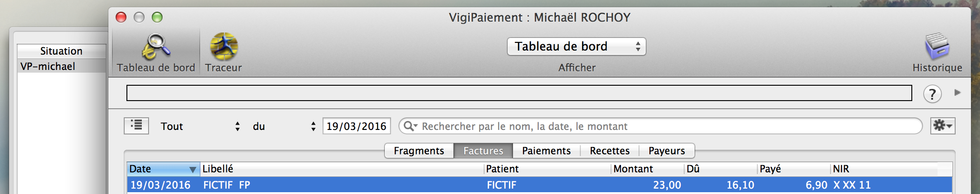Switch to the Fragments tab
Viewport: 980px width, 194px height.
point(419,151)
